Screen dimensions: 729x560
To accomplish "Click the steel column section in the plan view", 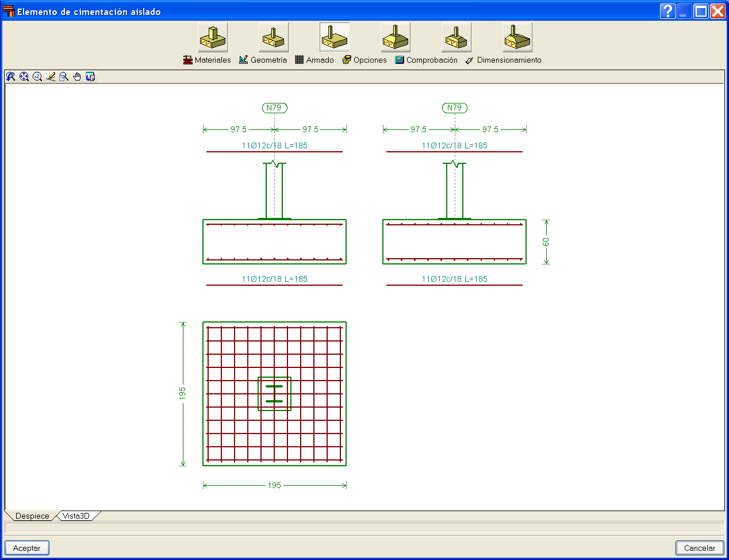I will [x=274, y=394].
